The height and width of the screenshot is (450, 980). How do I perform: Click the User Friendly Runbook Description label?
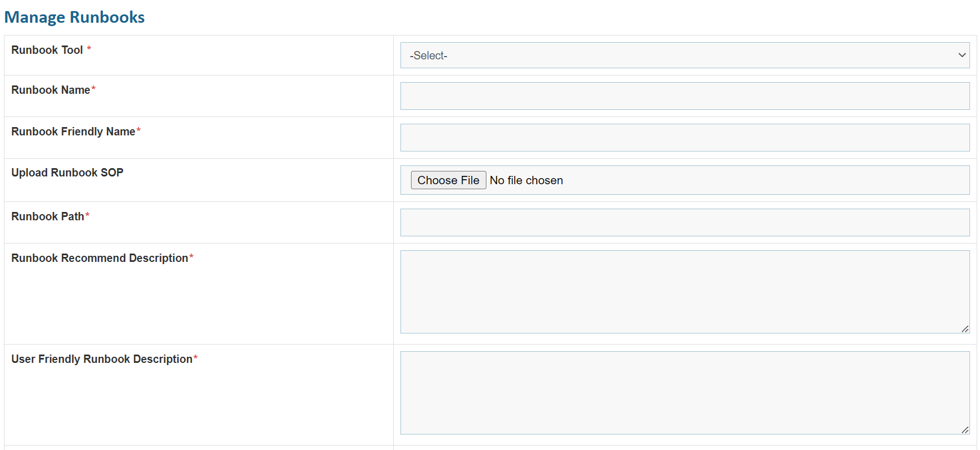tap(101, 359)
